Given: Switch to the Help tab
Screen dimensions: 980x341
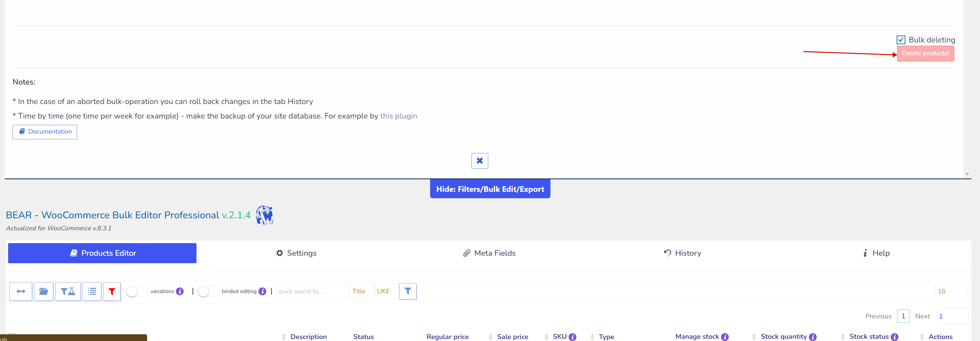Looking at the screenshot, I should click(x=876, y=253).
